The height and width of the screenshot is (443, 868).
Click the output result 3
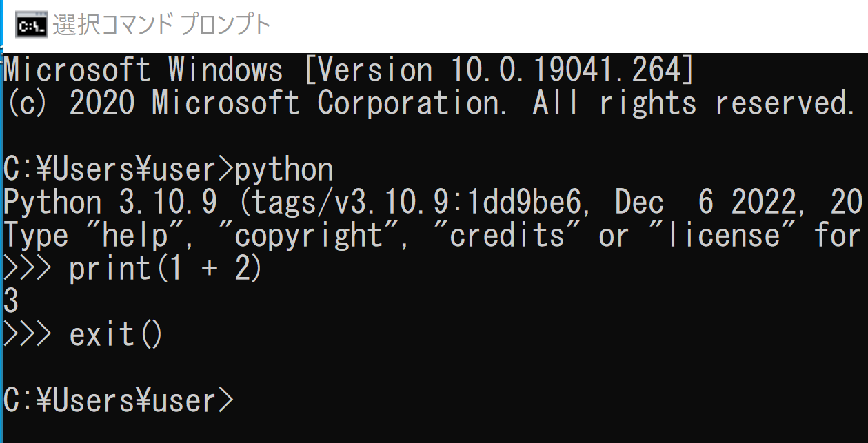(x=11, y=302)
